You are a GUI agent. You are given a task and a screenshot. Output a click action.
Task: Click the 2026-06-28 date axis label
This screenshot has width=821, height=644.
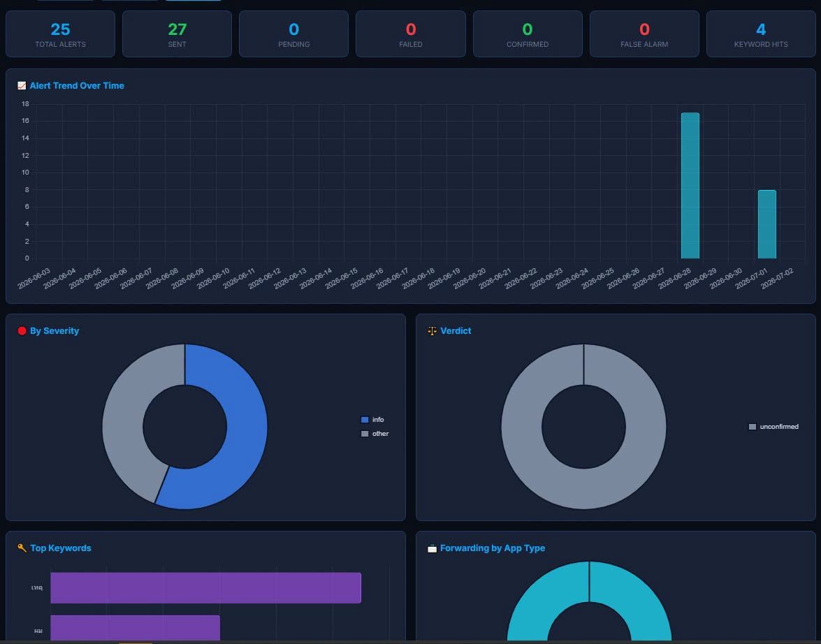click(674, 278)
